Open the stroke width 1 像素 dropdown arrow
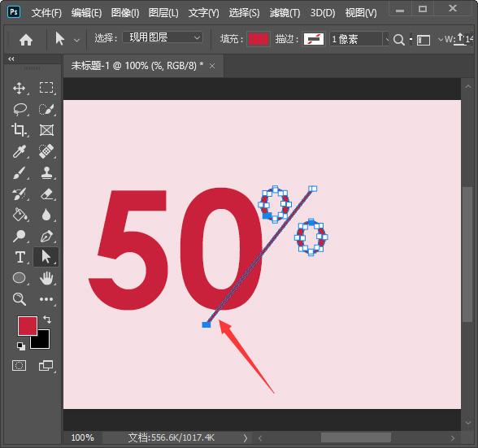 click(387, 39)
